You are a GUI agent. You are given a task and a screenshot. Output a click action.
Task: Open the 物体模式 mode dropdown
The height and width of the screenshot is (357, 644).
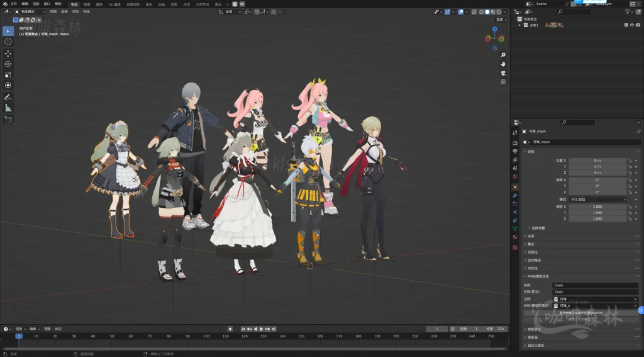coord(30,12)
